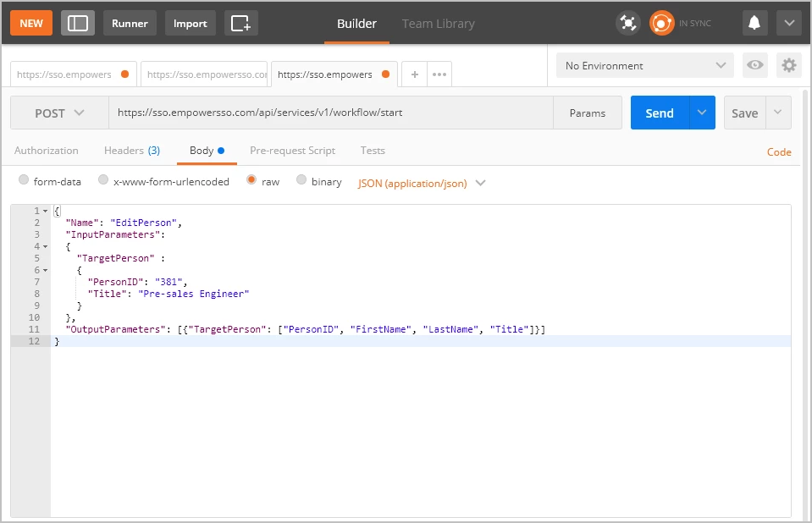Select the form-data body type

(24, 181)
